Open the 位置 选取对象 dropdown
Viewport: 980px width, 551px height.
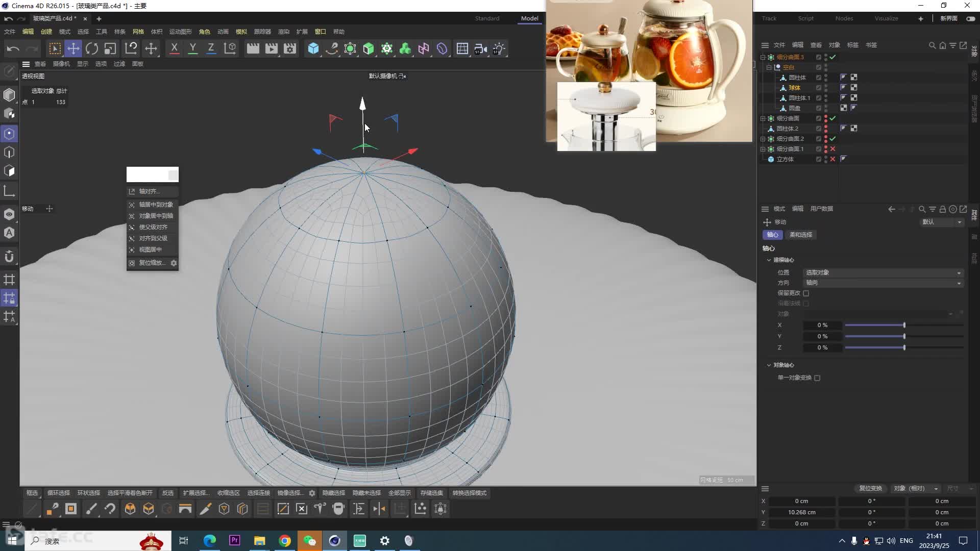click(883, 273)
